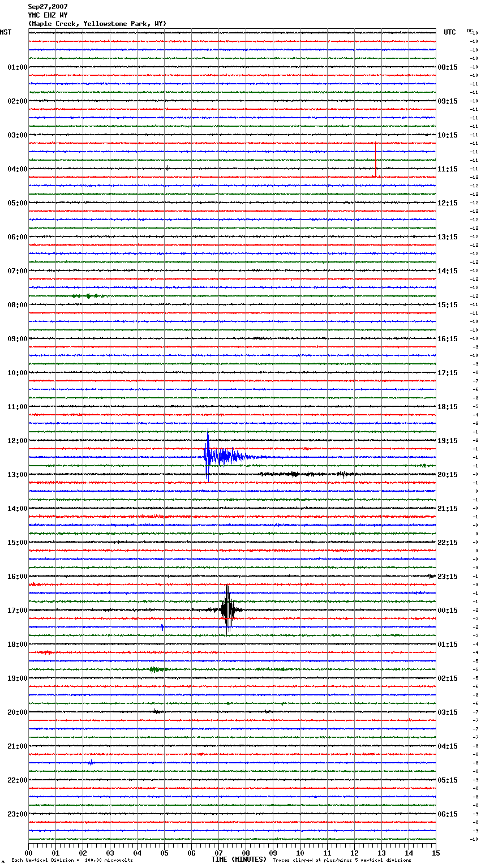481x868 pixels.
Task: Select the 12:00 MST time label
Action: point(18,441)
